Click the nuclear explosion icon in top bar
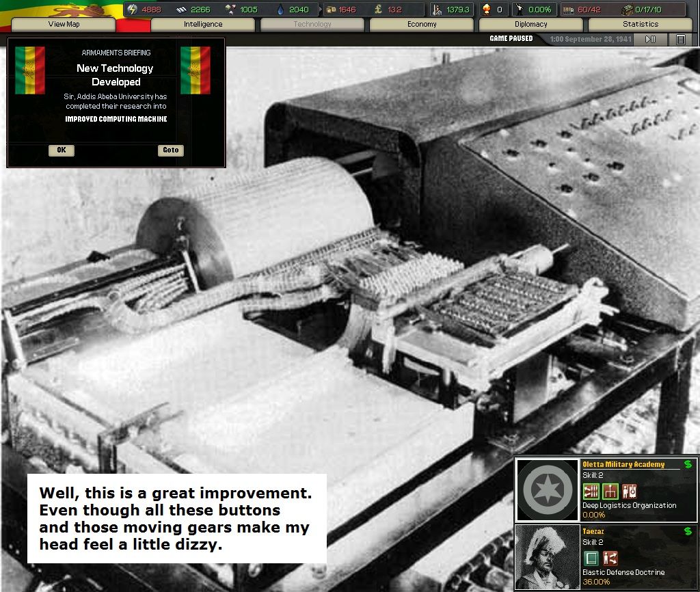Image resolution: width=700 pixels, height=592 pixels. point(486,10)
